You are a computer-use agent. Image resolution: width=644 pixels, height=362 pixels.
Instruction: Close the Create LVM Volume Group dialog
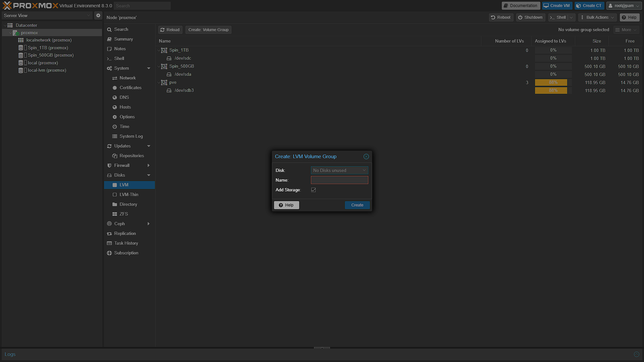[x=366, y=157]
